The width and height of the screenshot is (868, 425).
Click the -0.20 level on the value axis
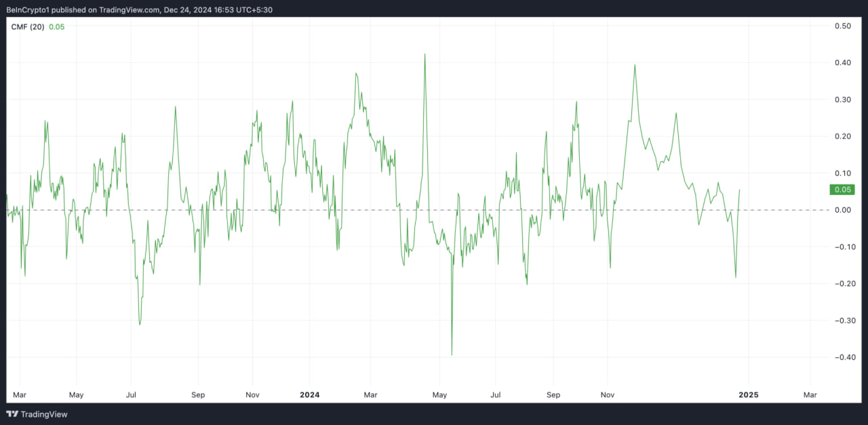tap(841, 284)
